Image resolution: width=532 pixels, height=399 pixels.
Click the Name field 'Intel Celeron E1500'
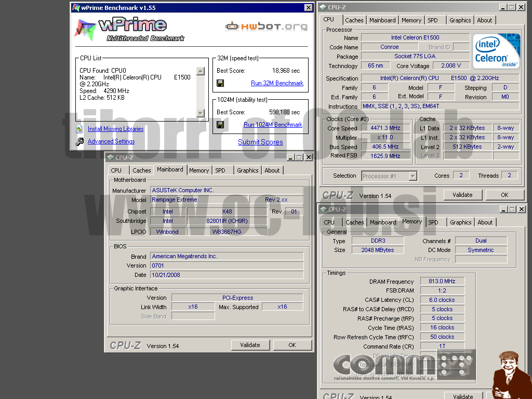tap(415, 37)
